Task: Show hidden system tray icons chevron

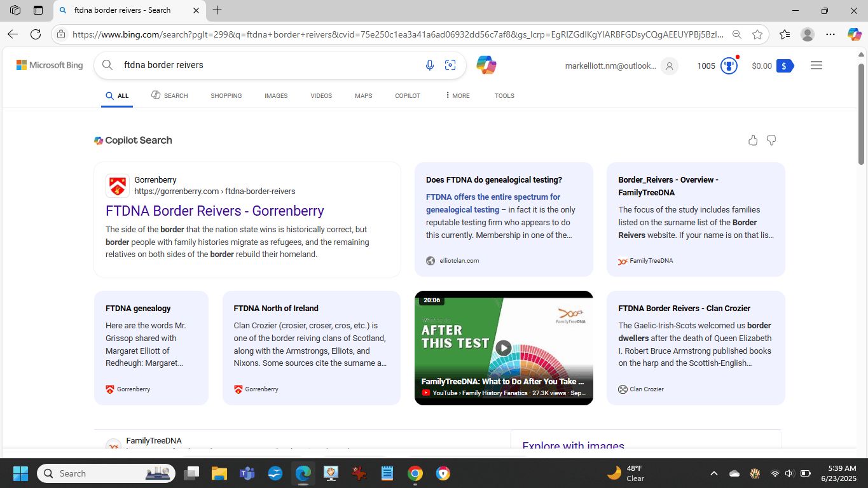Action: 713,473
